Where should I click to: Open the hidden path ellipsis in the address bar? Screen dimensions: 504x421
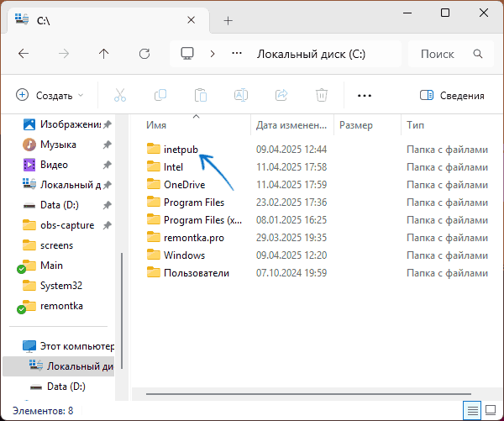tap(237, 54)
